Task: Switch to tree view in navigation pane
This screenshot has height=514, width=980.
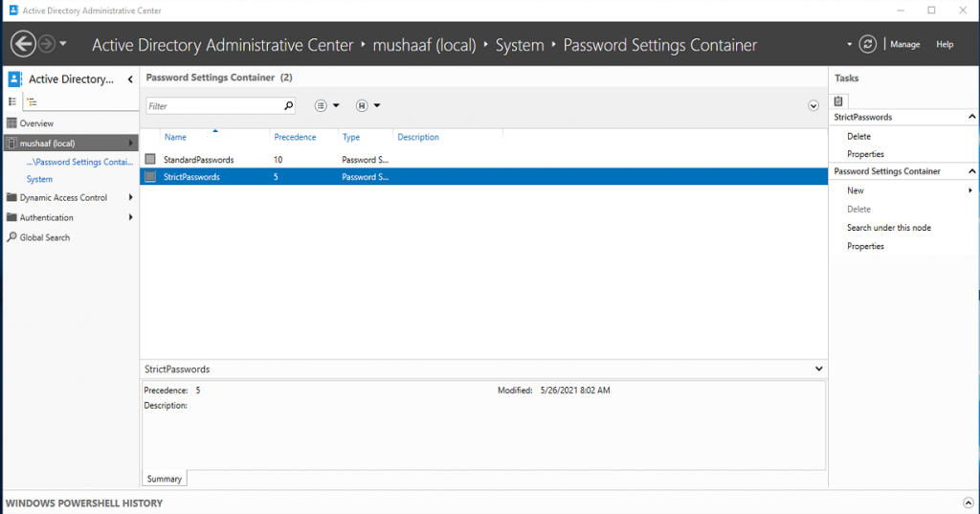Action: click(x=33, y=101)
